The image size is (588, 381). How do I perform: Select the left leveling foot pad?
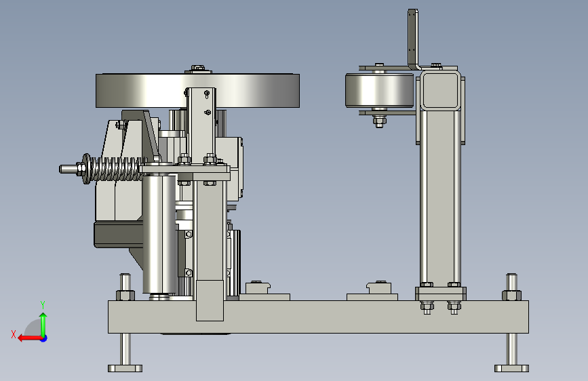point(125,369)
